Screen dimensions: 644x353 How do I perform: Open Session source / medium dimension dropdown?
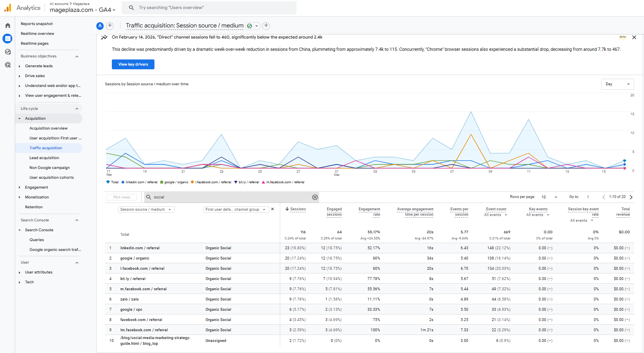point(146,210)
